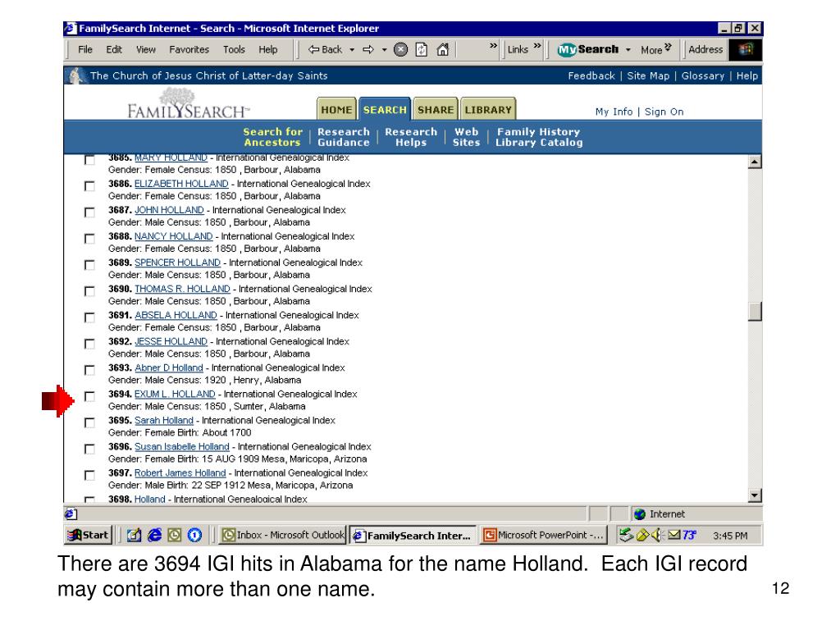This screenshot has width=840, height=630.
Task: Open the Glossary link
Action: point(703,76)
